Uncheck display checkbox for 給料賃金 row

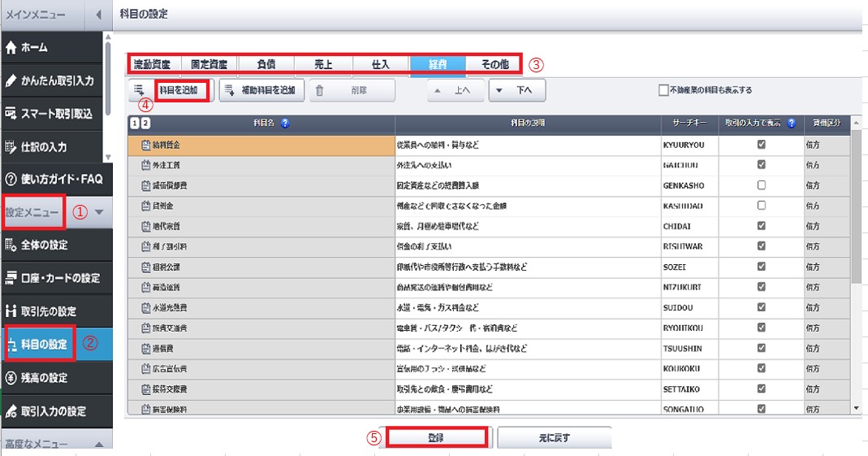[x=761, y=144]
